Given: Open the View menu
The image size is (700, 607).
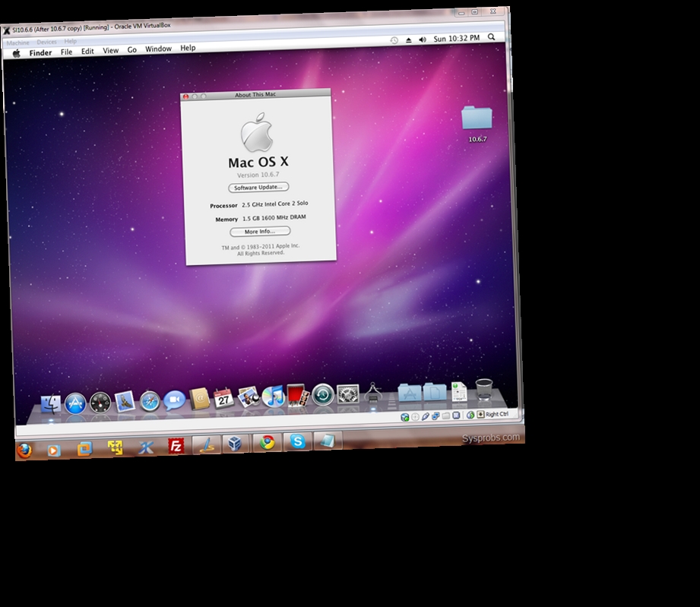Looking at the screenshot, I should pos(111,50).
